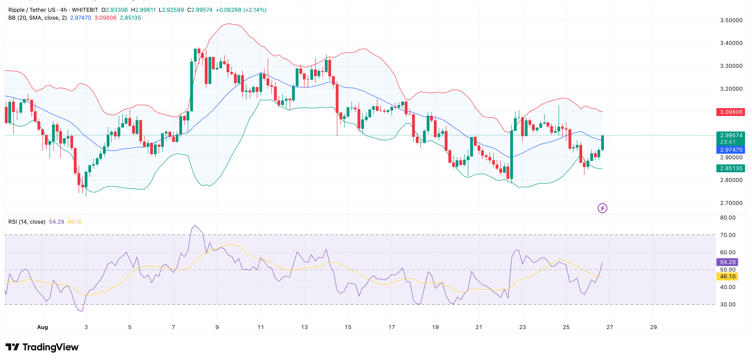Click the green 2.85135 value in BB legend
This screenshot has width=752, height=361.
(131, 17)
